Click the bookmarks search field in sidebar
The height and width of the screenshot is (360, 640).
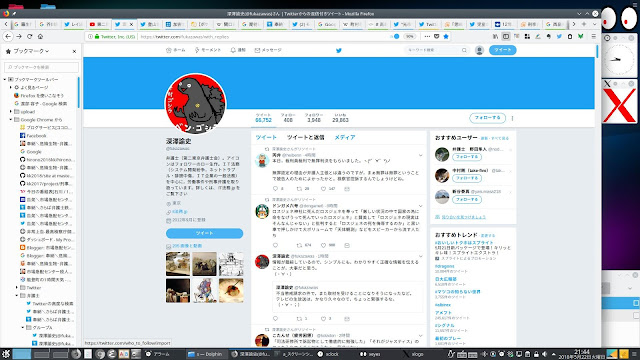pos(41,67)
